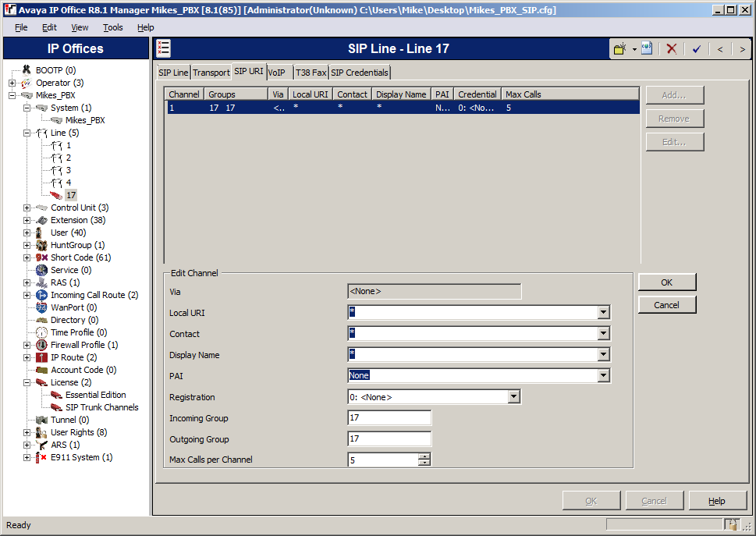Open the View menu
Screen dimensions: 756x536
[80, 27]
